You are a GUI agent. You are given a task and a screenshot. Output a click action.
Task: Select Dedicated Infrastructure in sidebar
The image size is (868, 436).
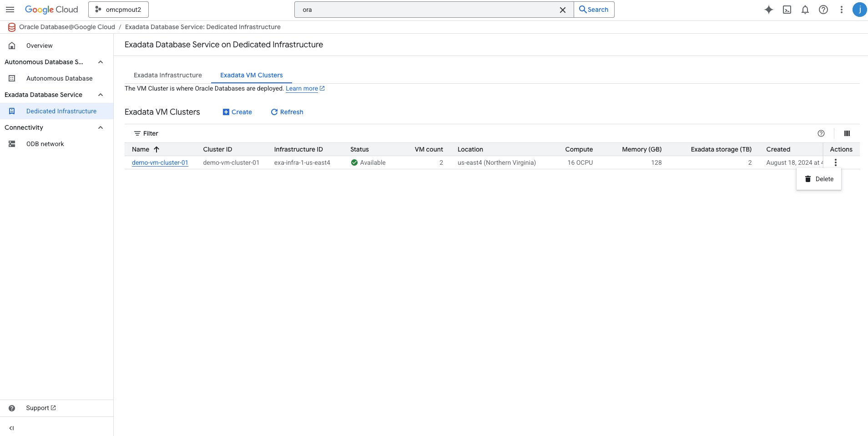pyautogui.click(x=56, y=111)
